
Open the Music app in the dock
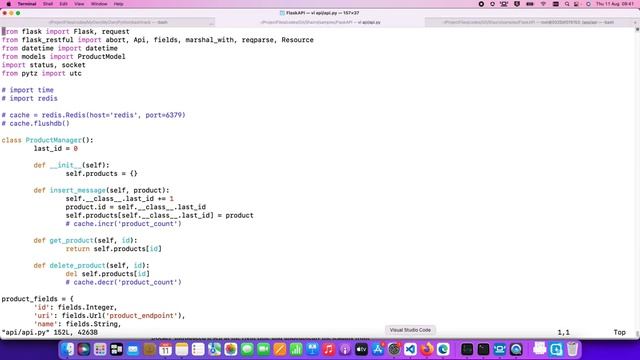[329, 349]
